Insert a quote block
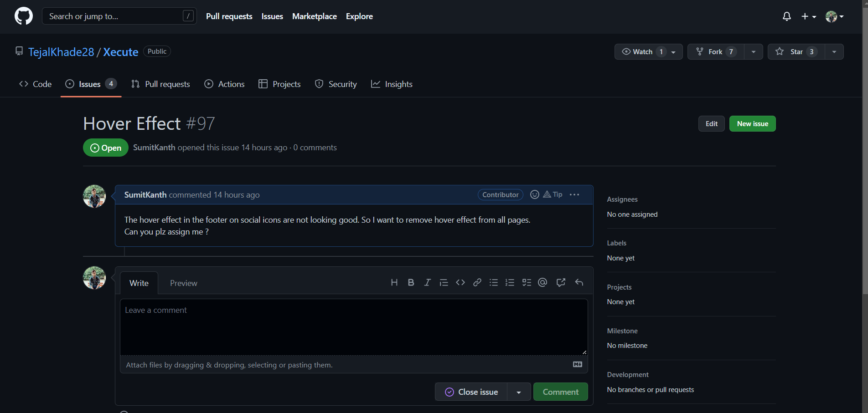This screenshot has height=413, width=868. tap(444, 282)
